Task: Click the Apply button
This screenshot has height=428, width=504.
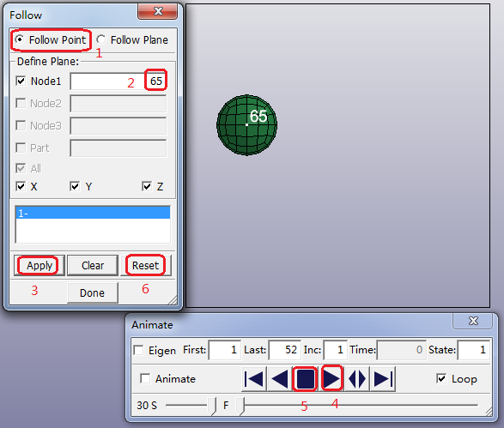Action: tap(39, 266)
